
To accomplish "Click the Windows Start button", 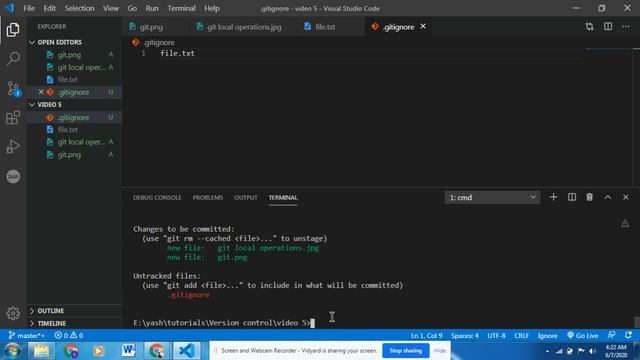I will 12,351.
